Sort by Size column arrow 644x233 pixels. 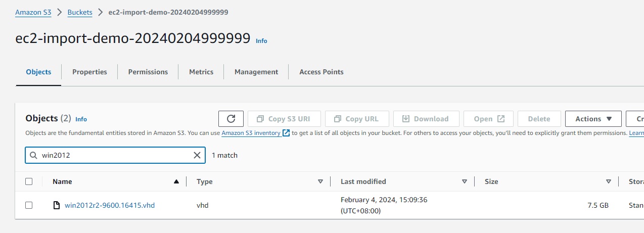point(608,181)
